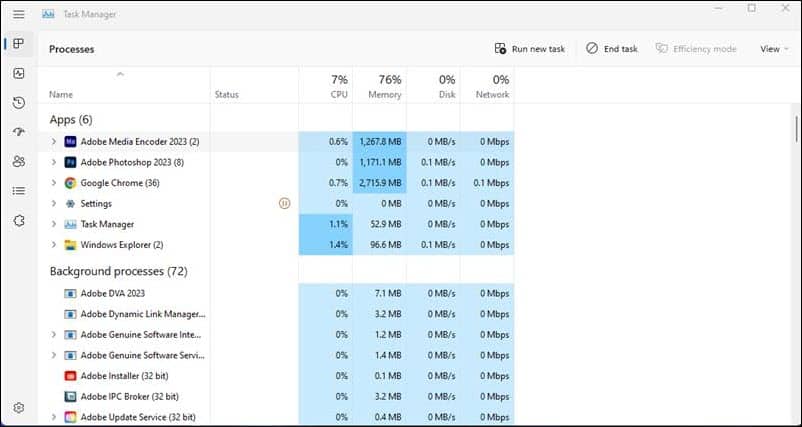The width and height of the screenshot is (802, 427).
Task: Click the Adobe Installer red icon
Action: click(70, 376)
